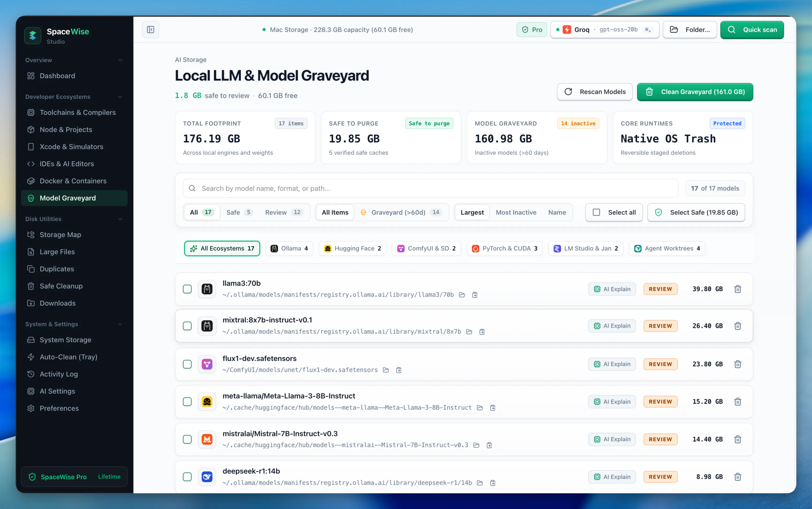812x509 pixels.
Task: Filter by Agent Worktrees chip
Action: point(667,248)
